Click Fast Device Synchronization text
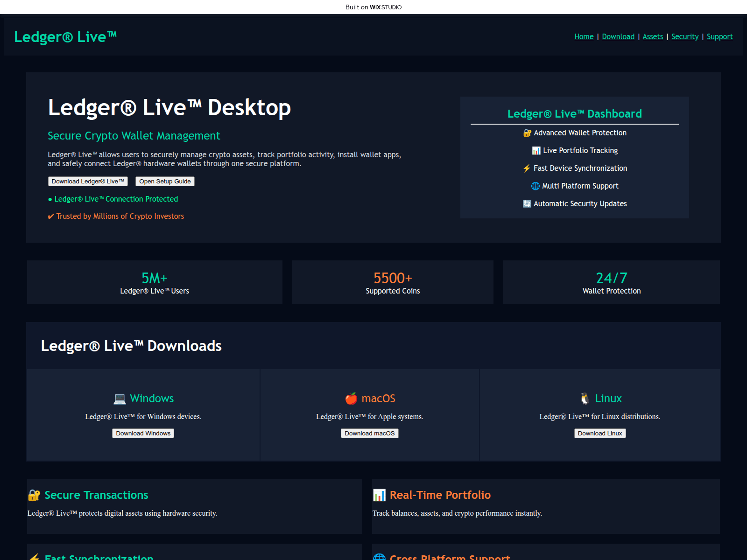 pos(580,168)
